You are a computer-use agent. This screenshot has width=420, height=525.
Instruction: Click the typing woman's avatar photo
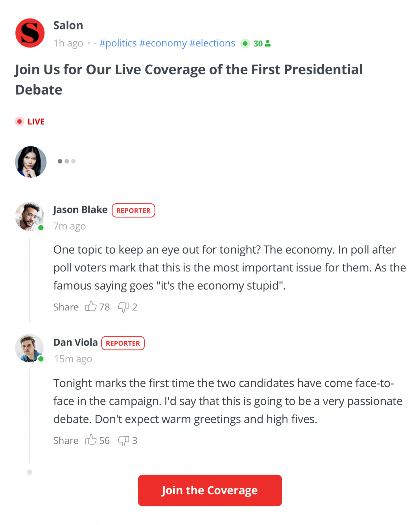click(x=31, y=162)
